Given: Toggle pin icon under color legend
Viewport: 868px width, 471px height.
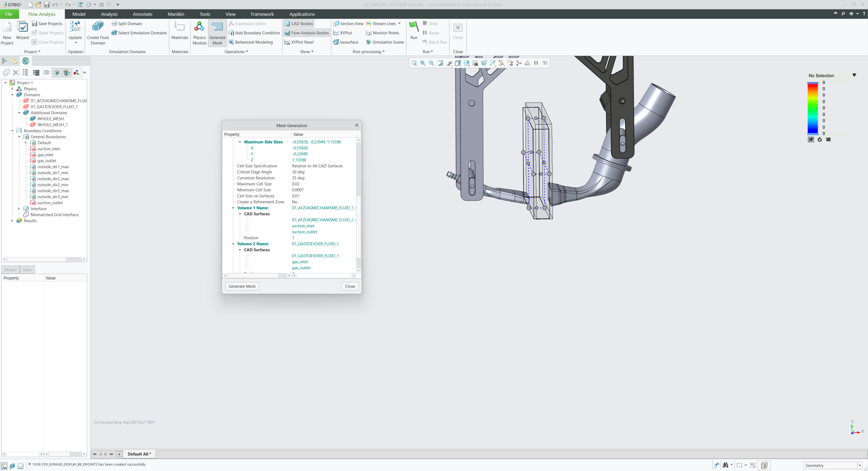Looking at the screenshot, I should pyautogui.click(x=811, y=139).
